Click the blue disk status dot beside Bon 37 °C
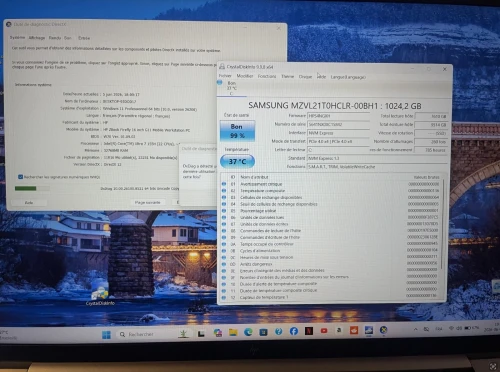Viewport: 500px width, 372px height. (220, 83)
